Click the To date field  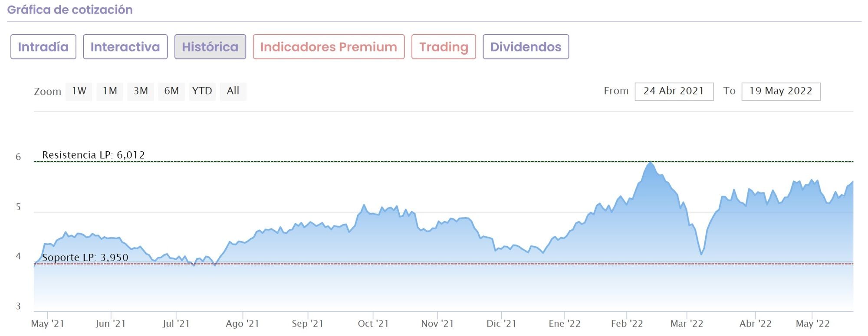pyautogui.click(x=781, y=91)
